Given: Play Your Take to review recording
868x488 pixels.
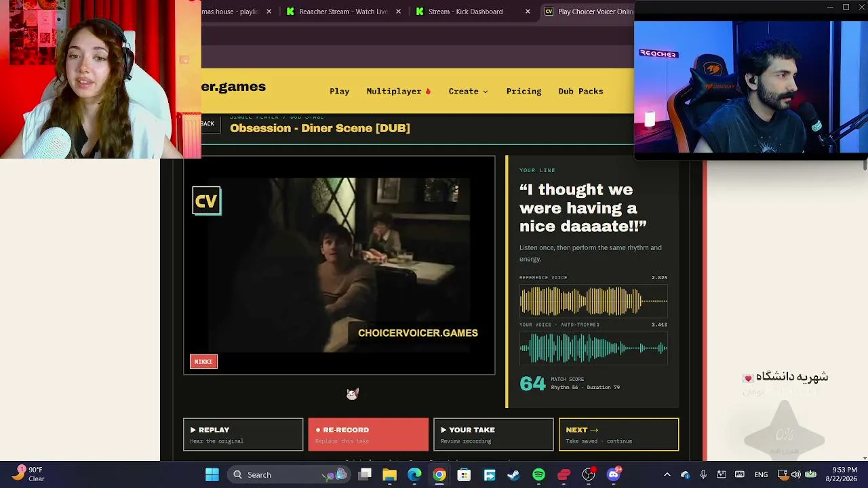Looking at the screenshot, I should [494, 434].
